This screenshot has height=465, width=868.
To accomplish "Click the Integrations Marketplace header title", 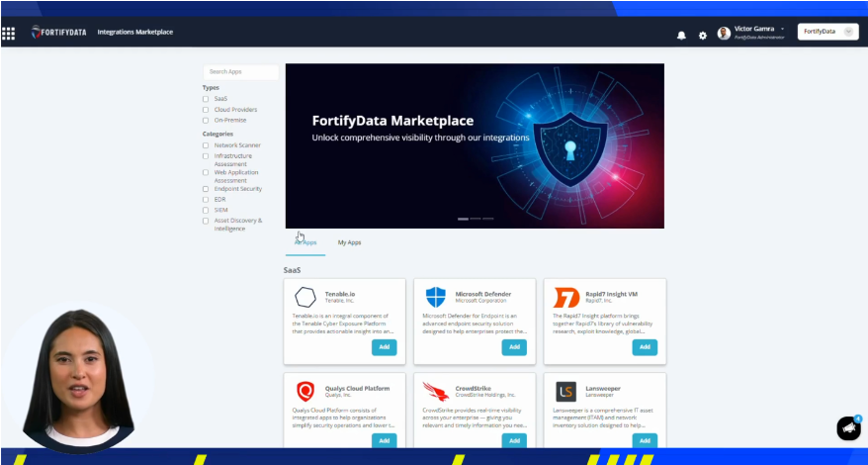I will (135, 32).
